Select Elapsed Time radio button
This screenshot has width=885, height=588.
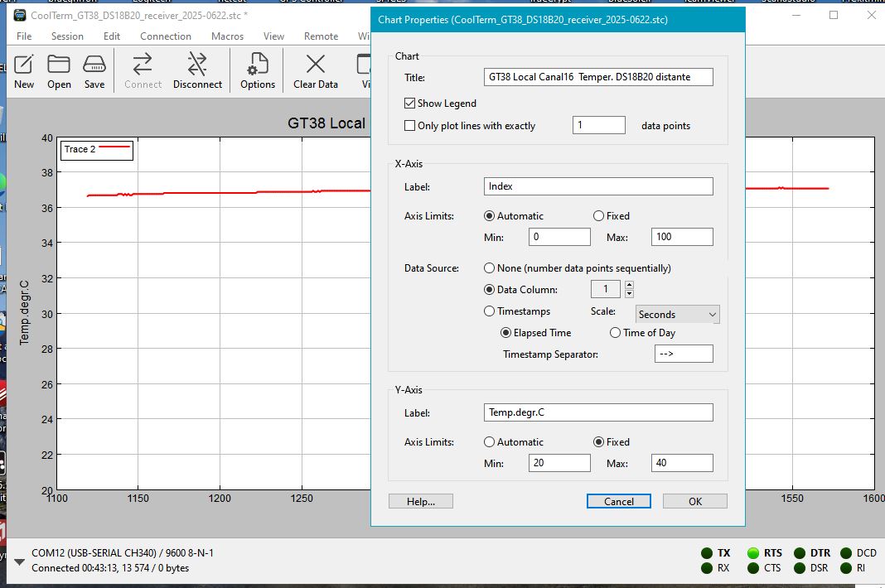506,333
